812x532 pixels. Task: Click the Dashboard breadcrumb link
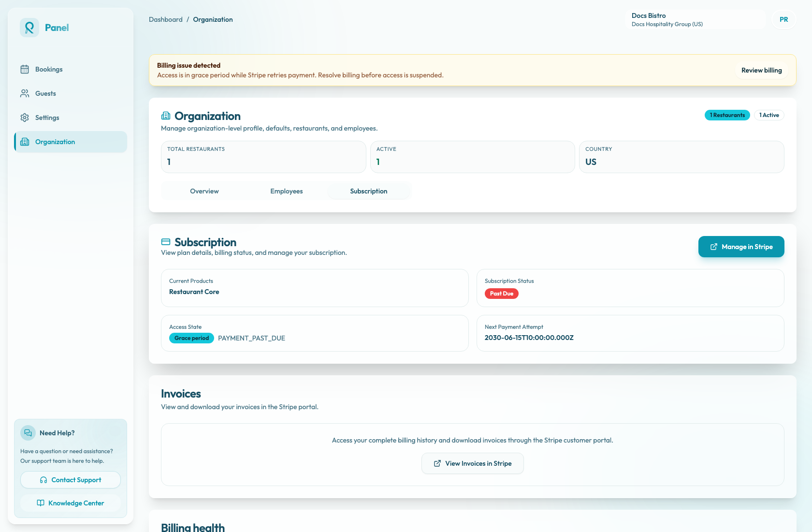tap(166, 19)
